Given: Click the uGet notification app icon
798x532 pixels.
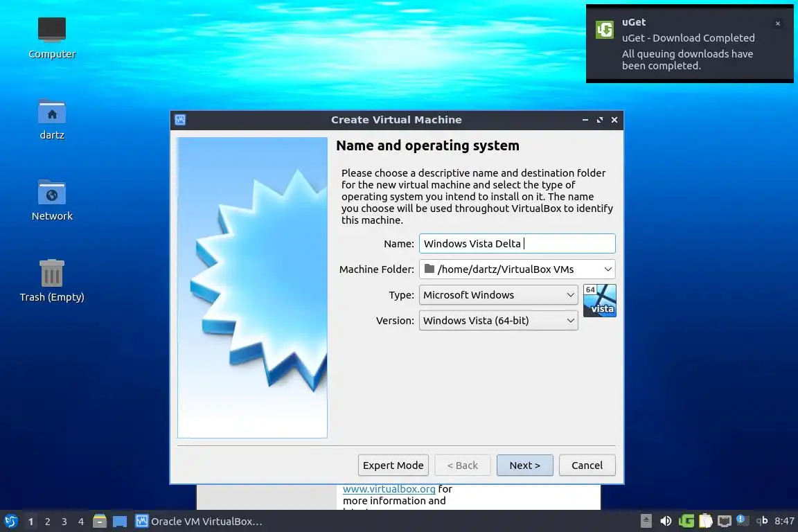Looking at the screenshot, I should click(605, 30).
